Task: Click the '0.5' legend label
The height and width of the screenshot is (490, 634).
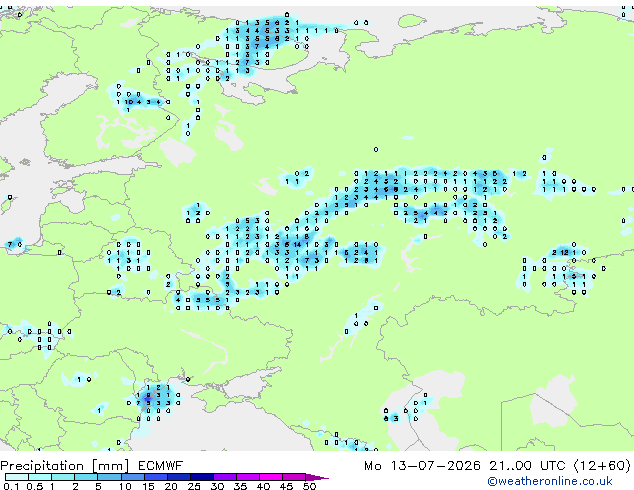Action: [35, 486]
